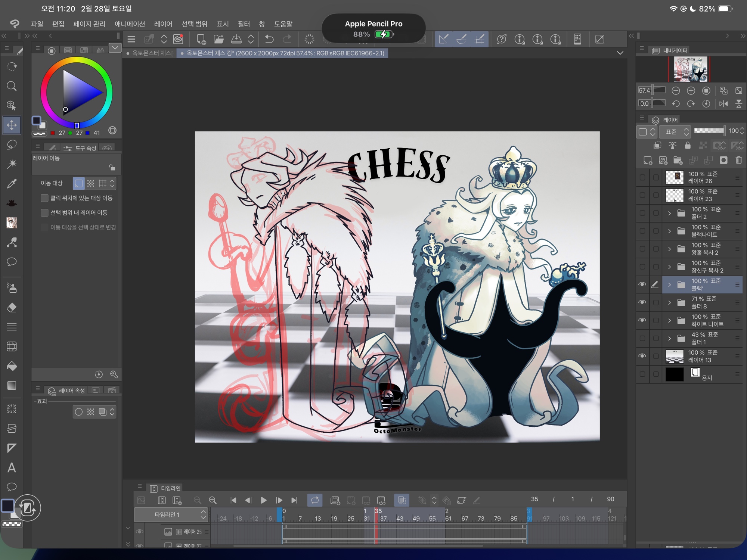Select the eyedropper tool
This screenshot has height=560, width=747.
(12, 184)
